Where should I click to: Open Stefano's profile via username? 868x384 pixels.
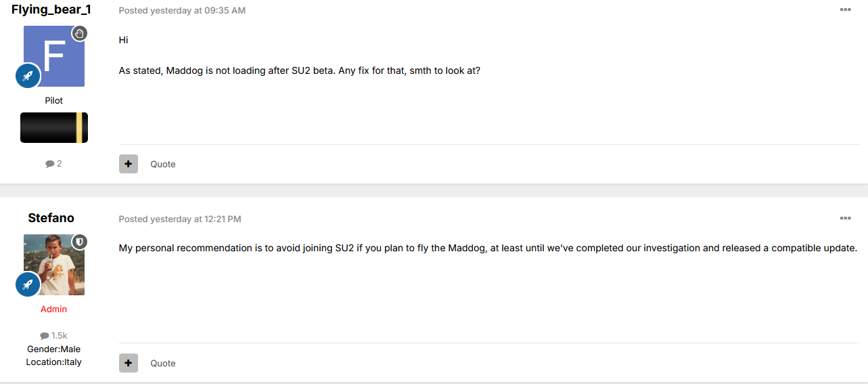(51, 218)
